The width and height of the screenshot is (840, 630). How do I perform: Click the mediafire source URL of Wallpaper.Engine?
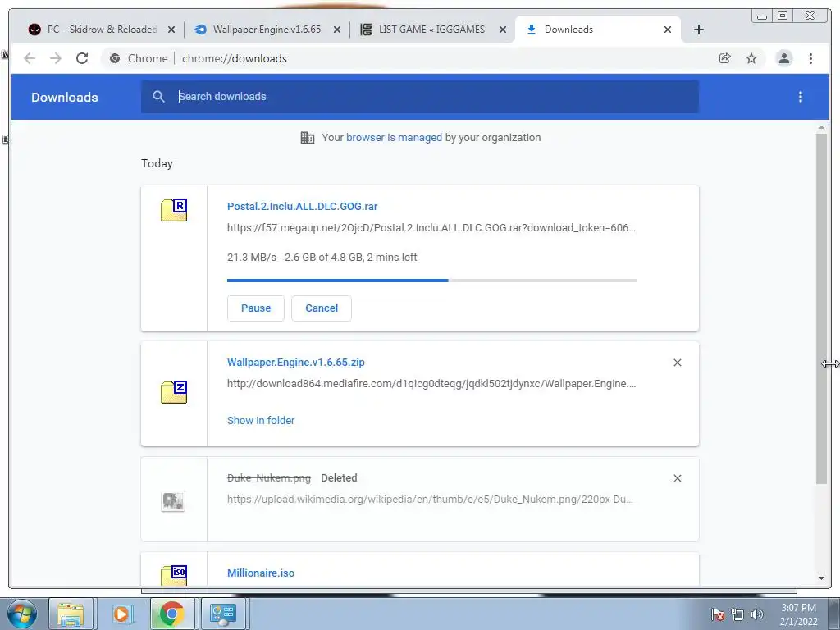click(431, 384)
